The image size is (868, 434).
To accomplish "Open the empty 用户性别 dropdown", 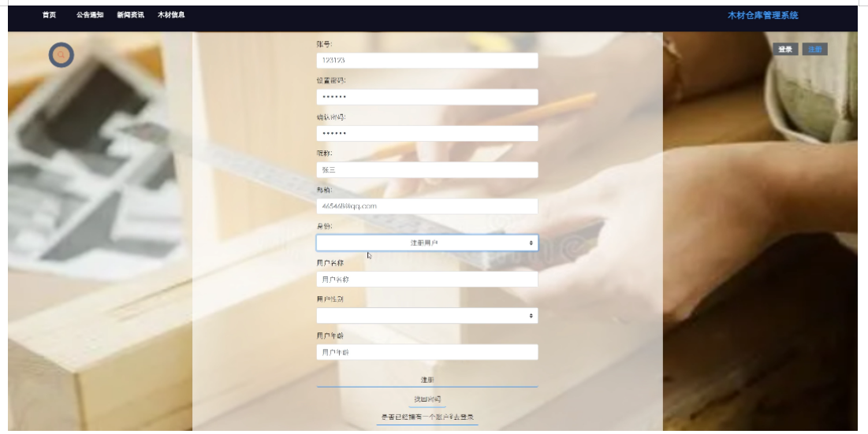I will (x=427, y=316).
